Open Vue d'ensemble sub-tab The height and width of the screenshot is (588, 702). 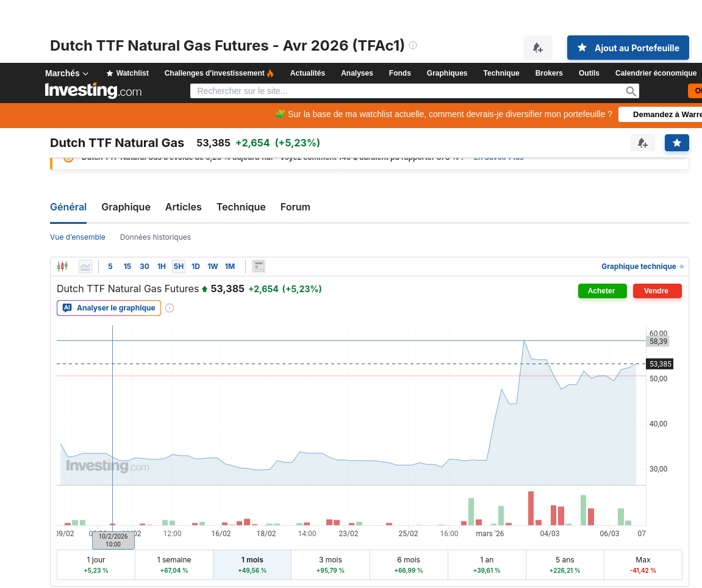(x=77, y=237)
